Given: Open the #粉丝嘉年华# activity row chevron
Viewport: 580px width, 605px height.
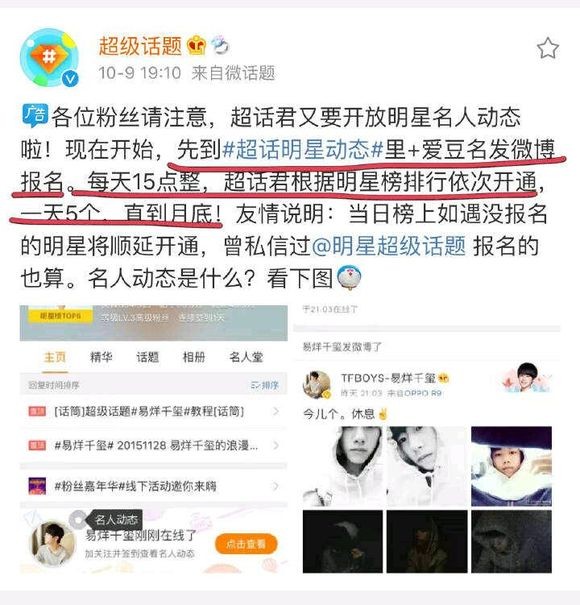Looking at the screenshot, I should point(276,486).
